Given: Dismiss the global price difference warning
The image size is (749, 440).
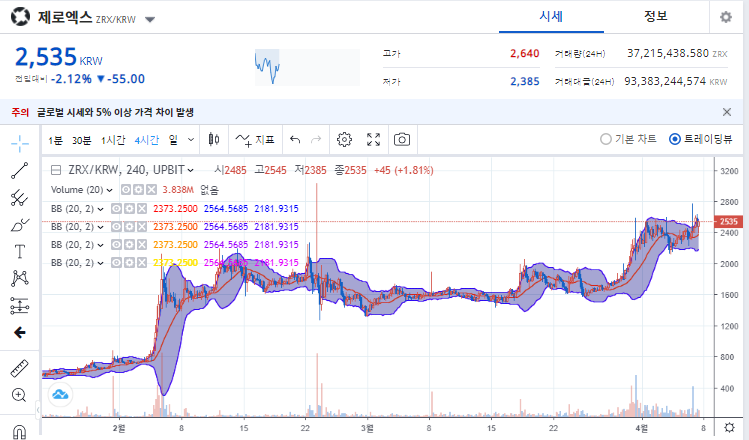Looking at the screenshot, I should click(727, 112).
